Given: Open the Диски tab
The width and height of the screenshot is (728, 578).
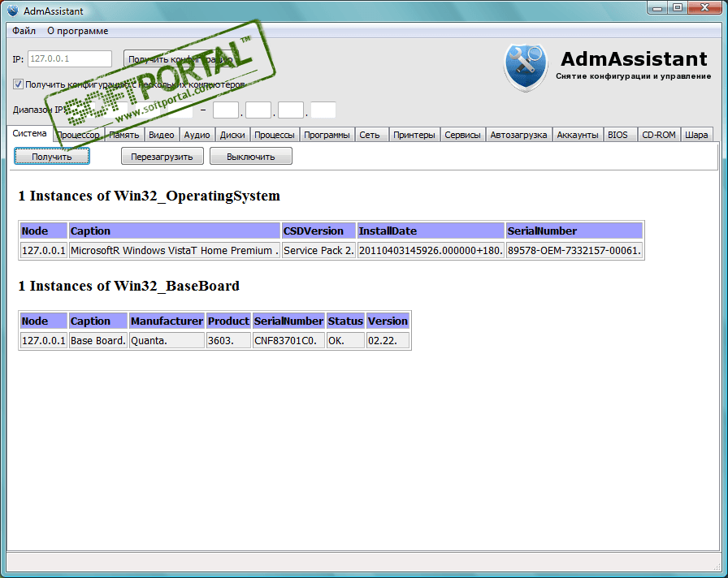Looking at the screenshot, I should [232, 135].
